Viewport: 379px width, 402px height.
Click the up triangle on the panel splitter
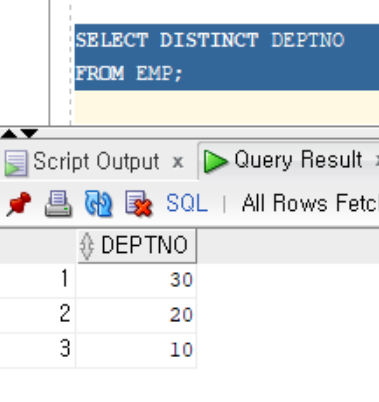9,134
